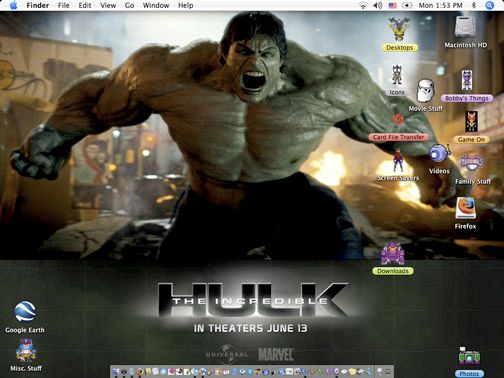Select the Card File Transfer icon
504x378 pixels.
(x=398, y=119)
